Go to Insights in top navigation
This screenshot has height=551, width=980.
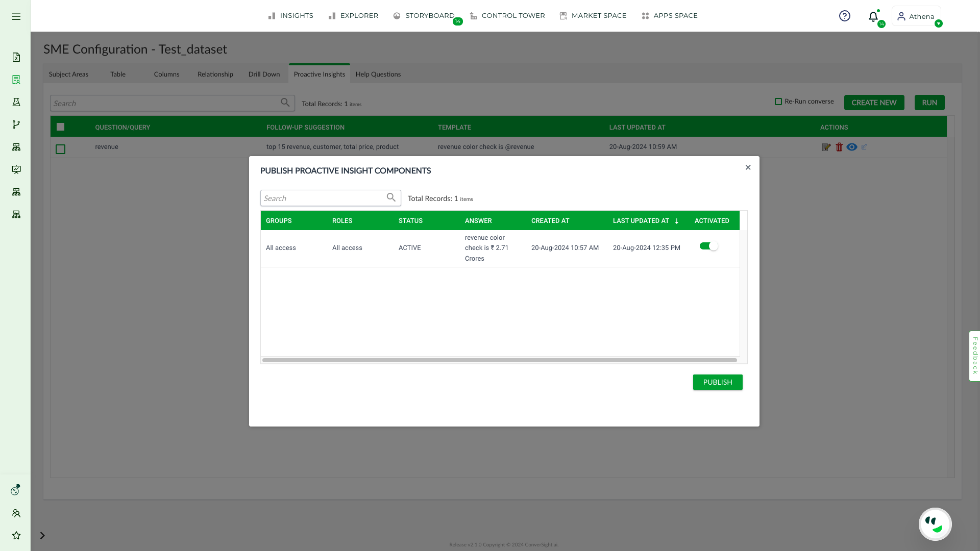(x=291, y=15)
